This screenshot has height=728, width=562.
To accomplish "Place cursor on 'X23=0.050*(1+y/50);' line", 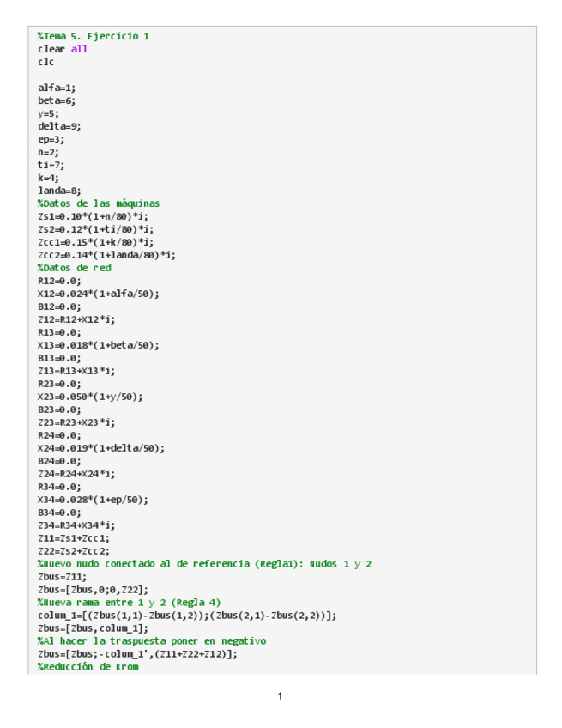I will pos(90,397).
